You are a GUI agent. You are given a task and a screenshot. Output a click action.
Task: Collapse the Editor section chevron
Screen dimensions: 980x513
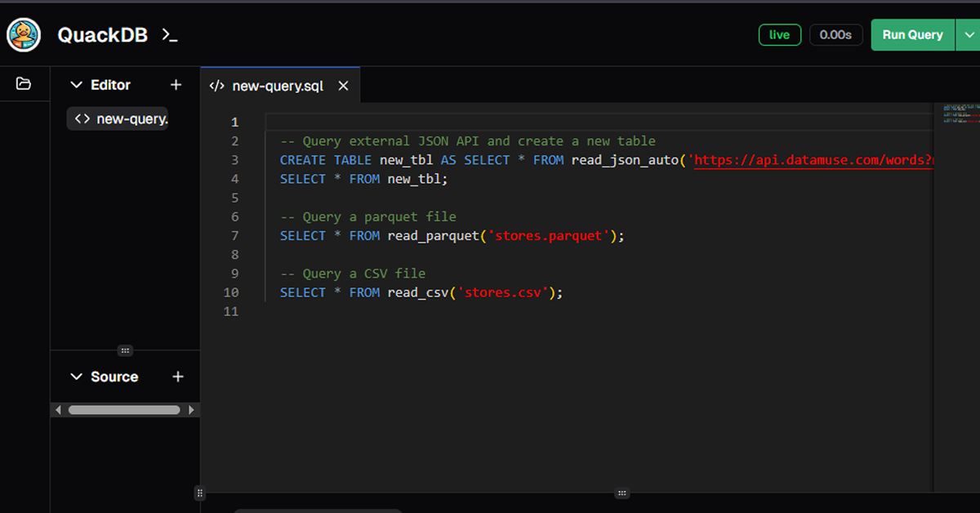[77, 85]
